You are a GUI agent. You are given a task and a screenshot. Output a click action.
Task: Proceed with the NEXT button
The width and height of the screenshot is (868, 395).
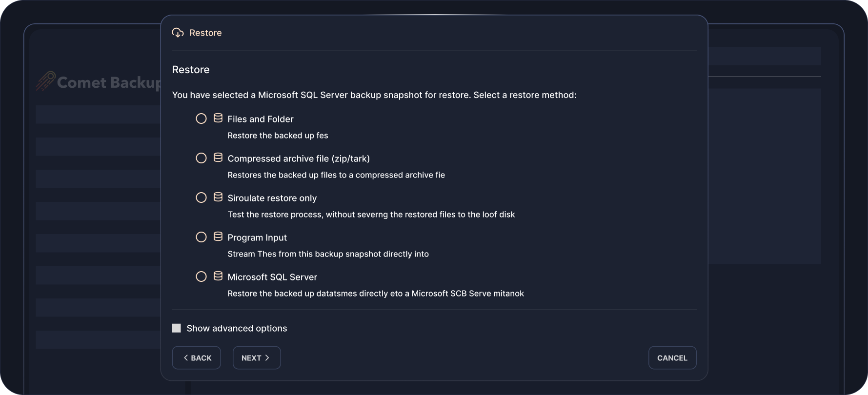point(257,358)
